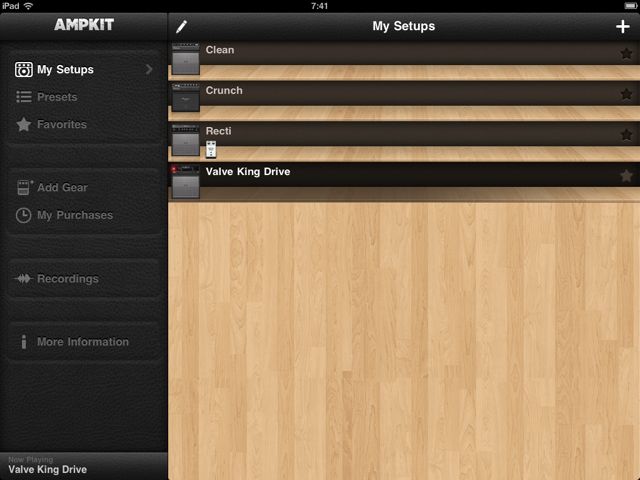Tap the pencil edit icon
Screen dimensions: 640x480
(x=182, y=27)
